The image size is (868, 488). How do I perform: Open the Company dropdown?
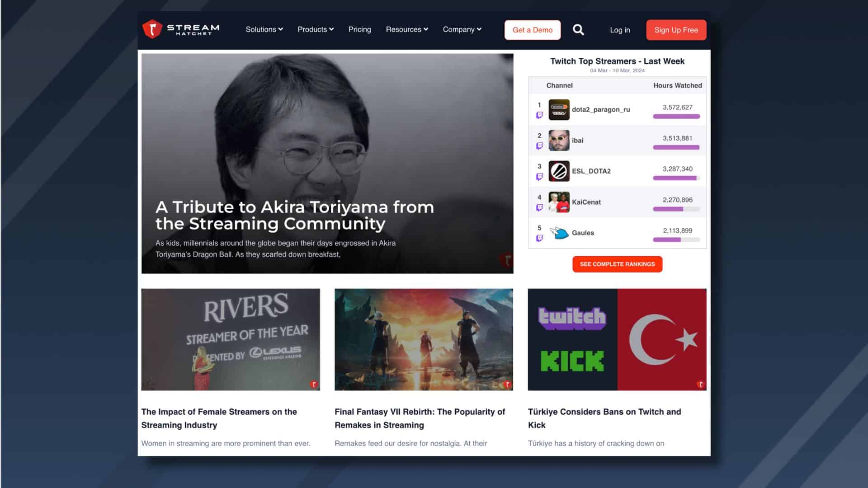[462, 29]
